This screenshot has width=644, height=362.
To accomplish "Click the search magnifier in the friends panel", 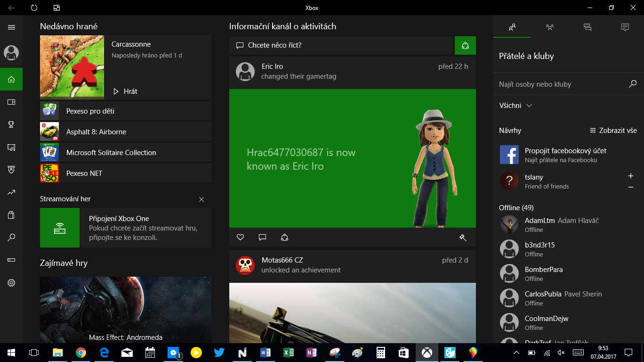I will tap(633, 84).
